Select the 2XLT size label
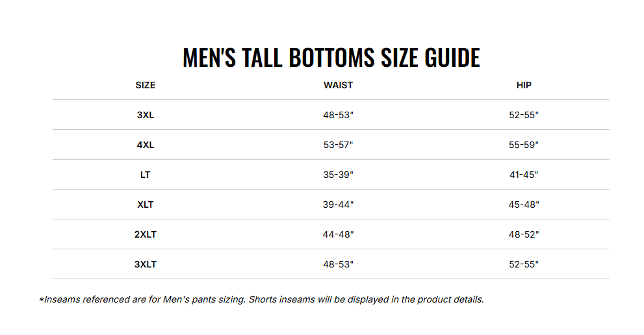 146,234
